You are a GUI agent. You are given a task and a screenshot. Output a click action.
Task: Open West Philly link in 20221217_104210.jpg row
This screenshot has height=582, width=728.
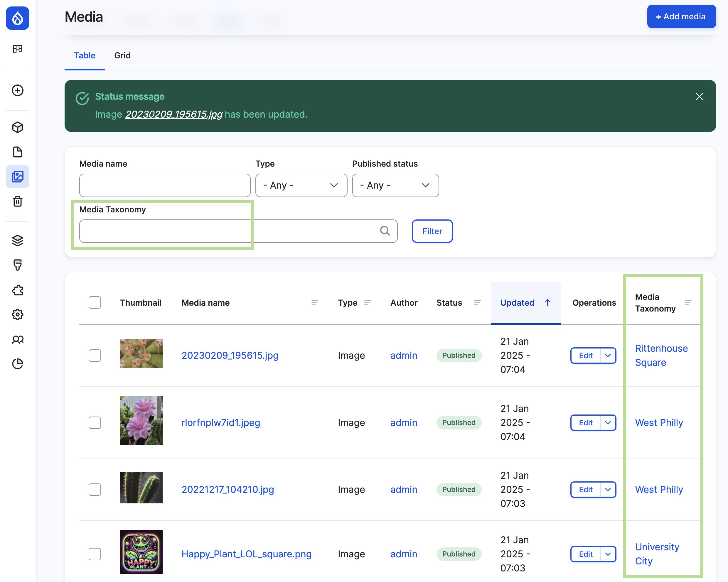pyautogui.click(x=659, y=489)
